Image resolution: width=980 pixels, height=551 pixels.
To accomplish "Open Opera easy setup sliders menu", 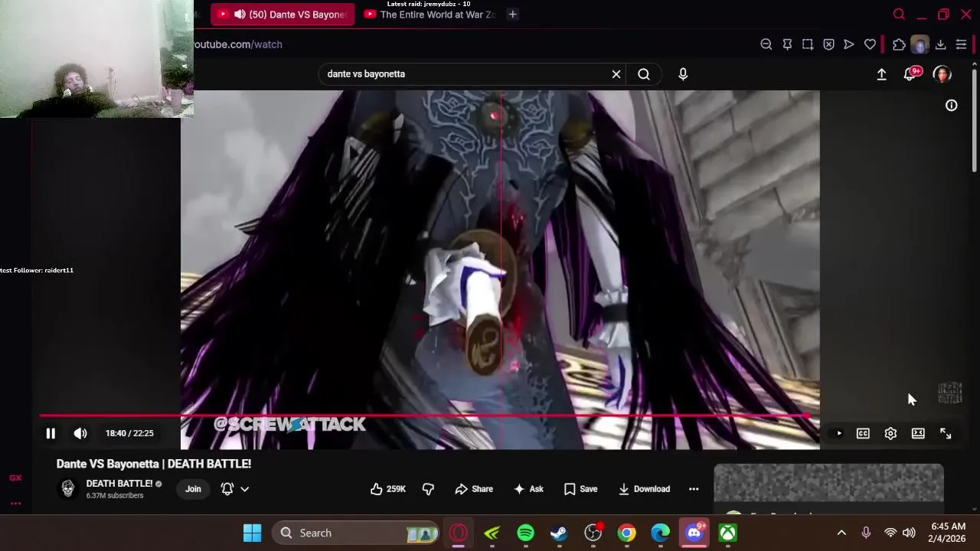I will [961, 44].
